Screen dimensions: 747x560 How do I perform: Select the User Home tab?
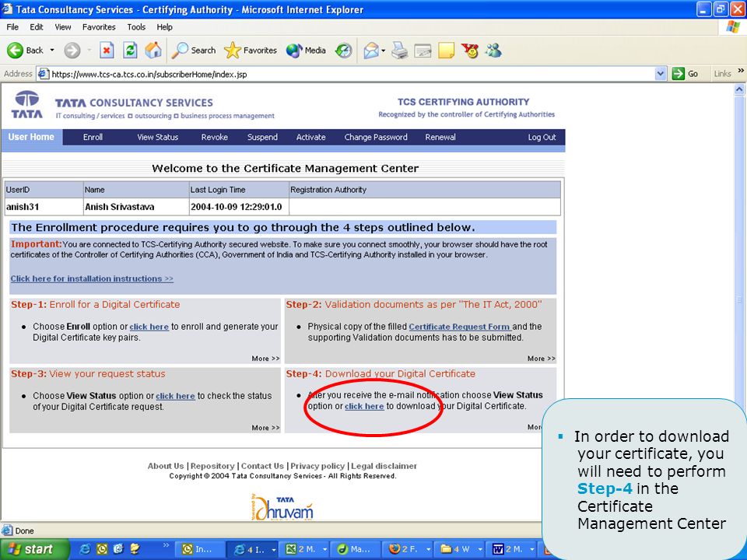(x=31, y=137)
